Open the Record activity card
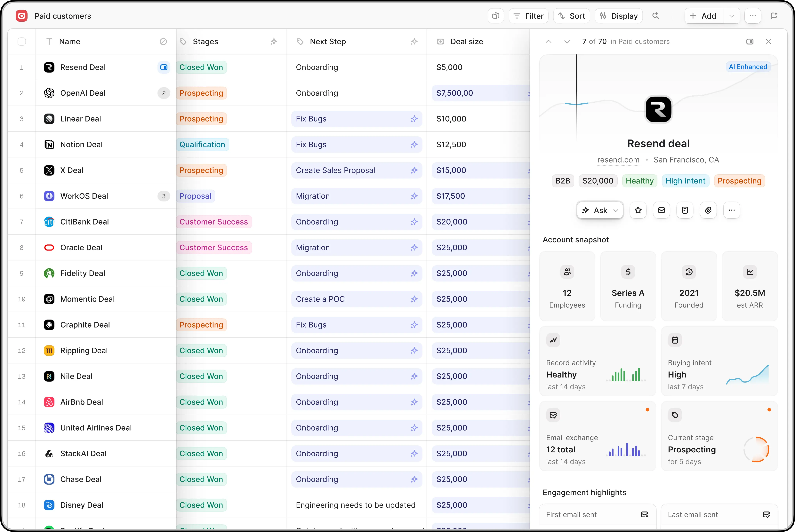 598,361
